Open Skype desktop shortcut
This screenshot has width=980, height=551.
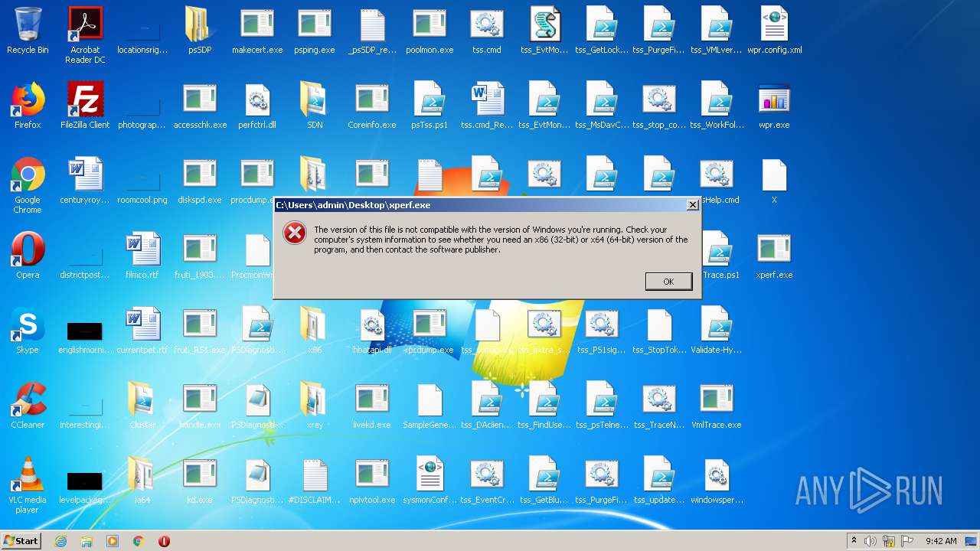pos(28,331)
